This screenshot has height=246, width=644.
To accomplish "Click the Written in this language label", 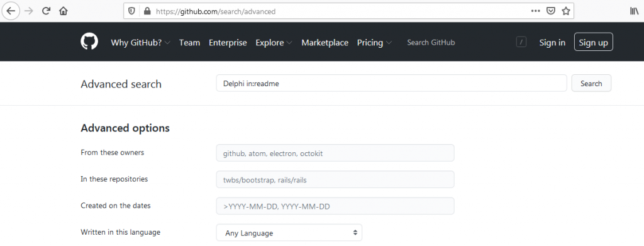I will pos(120,232).
